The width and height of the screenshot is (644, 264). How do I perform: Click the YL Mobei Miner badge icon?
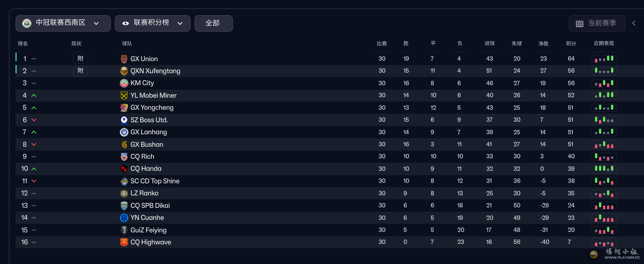click(x=124, y=95)
